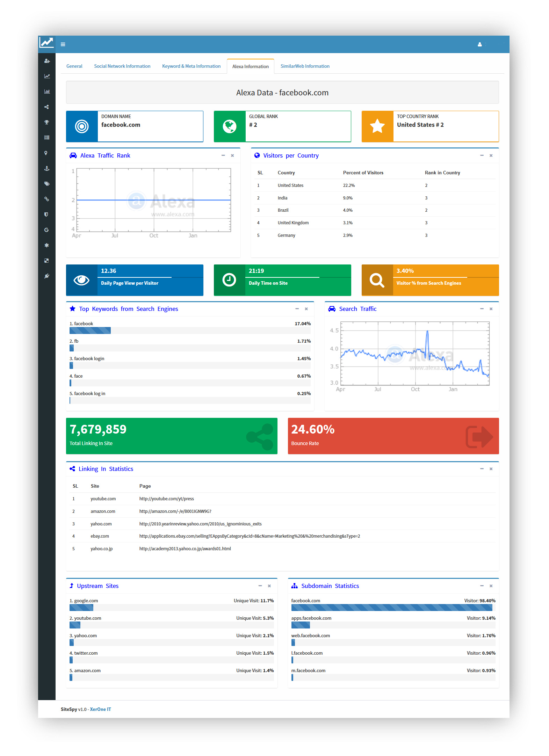Open the bar chart sidebar icon

tap(47, 92)
